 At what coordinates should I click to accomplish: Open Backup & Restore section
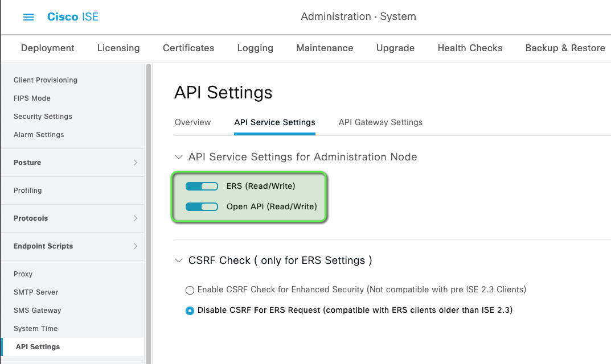pos(565,48)
